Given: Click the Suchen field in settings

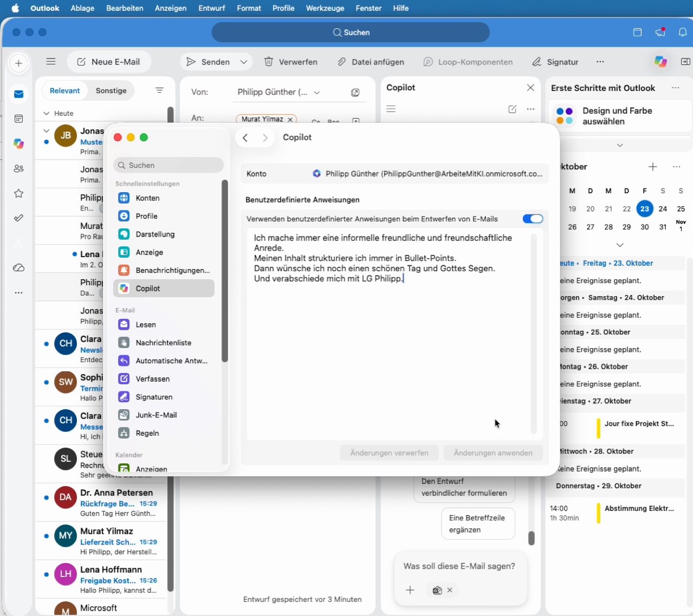Looking at the screenshot, I should tap(168, 165).
